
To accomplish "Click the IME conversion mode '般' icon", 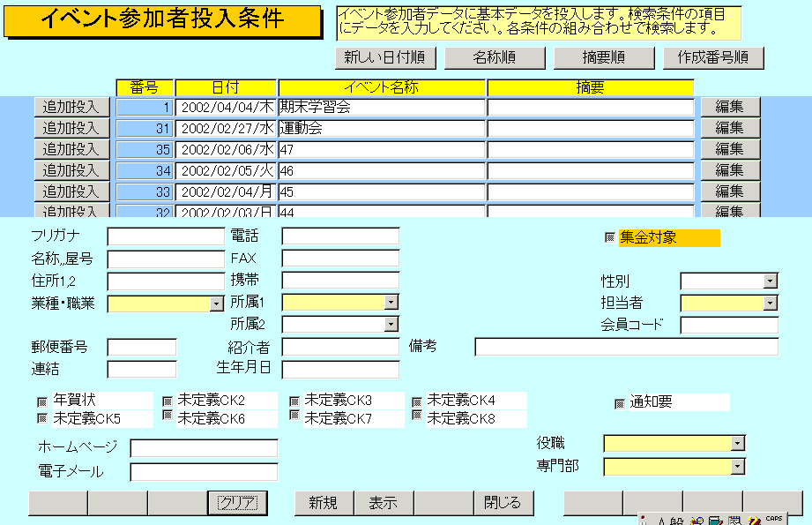I will [x=676, y=521].
